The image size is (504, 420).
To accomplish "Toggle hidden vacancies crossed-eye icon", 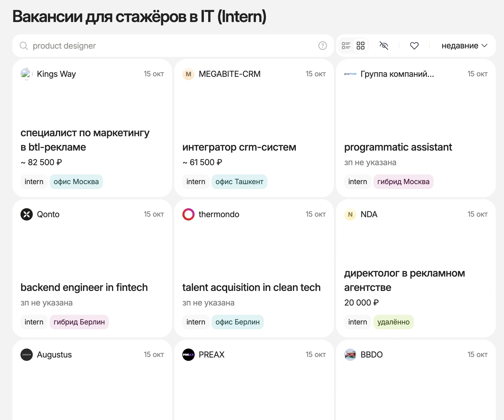I will [384, 46].
